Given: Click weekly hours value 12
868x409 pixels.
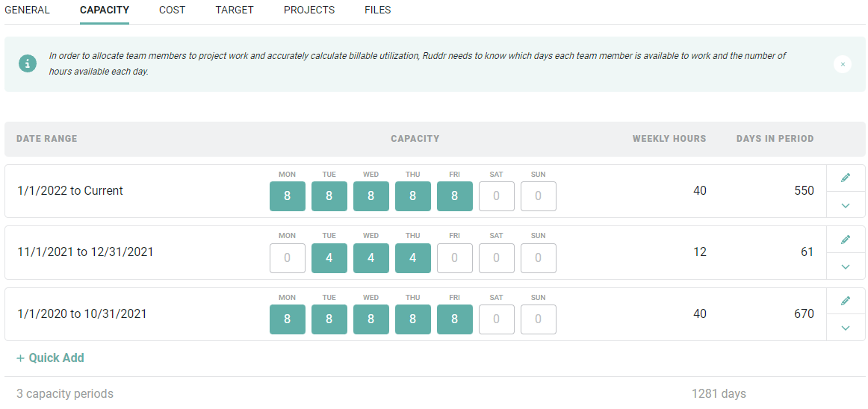Looking at the screenshot, I should click(700, 252).
